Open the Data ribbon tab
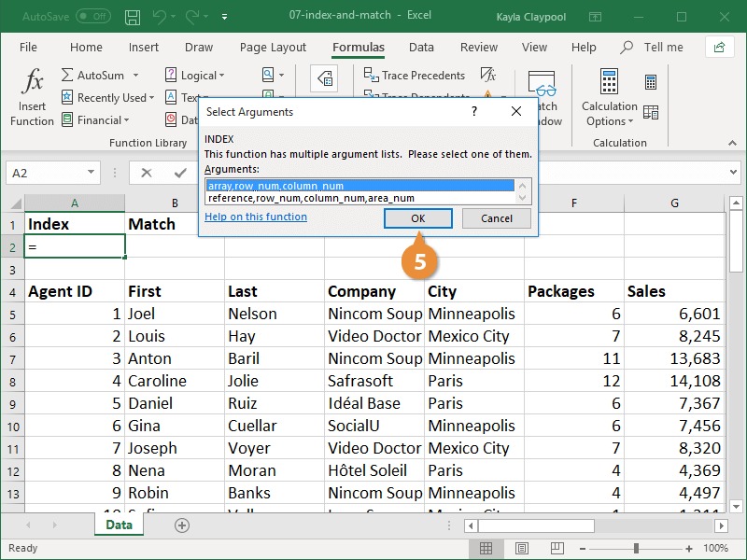747x560 pixels. [x=421, y=48]
